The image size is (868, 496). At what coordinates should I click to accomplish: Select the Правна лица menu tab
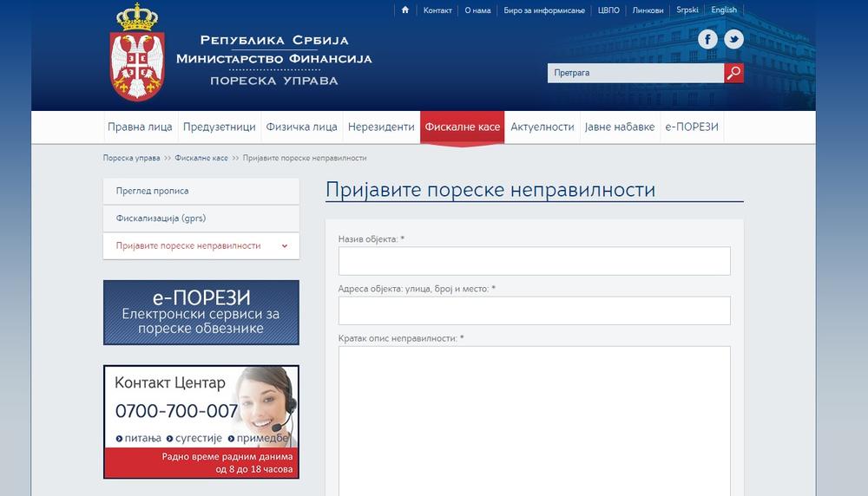pos(140,127)
